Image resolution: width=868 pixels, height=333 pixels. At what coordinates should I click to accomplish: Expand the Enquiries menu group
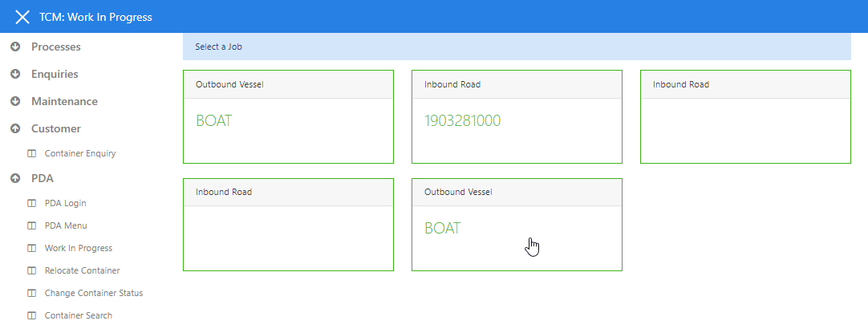[14, 75]
